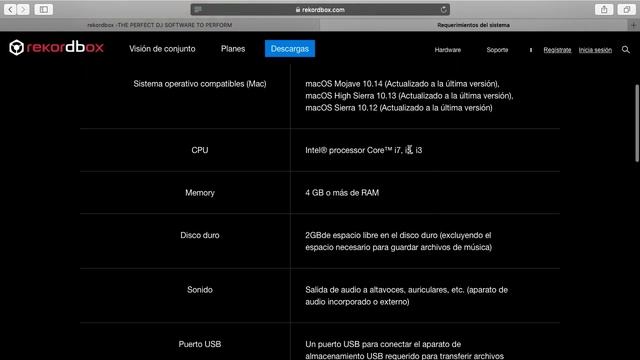Select the macOS Mojave 10.14 line
640x360 pixels.
(x=402, y=84)
